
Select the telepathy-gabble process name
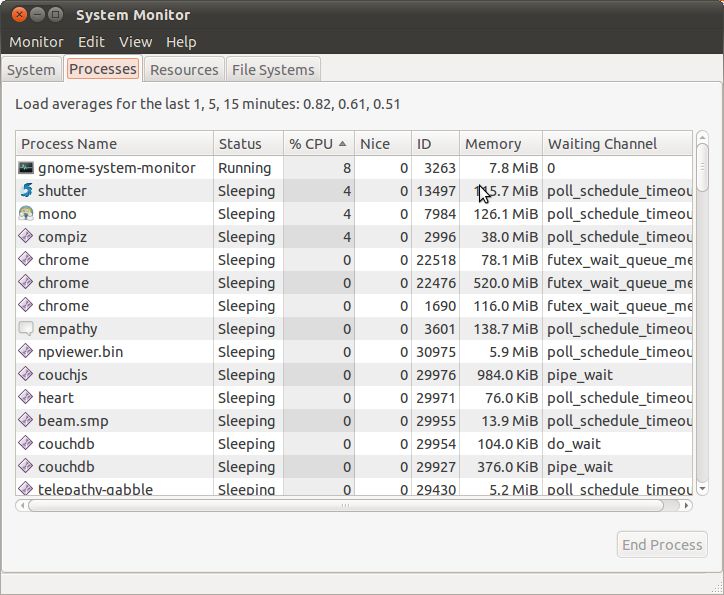click(x=95, y=489)
